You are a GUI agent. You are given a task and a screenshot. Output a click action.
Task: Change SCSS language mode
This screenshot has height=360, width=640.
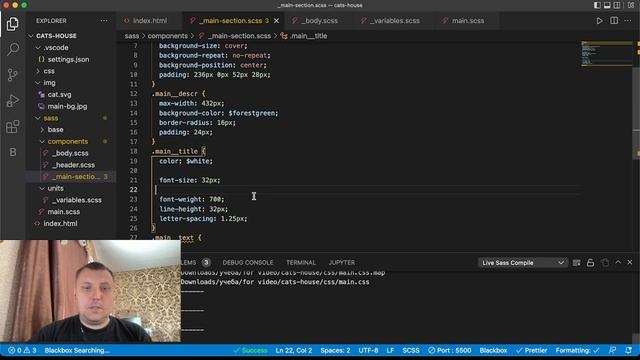[x=411, y=351]
